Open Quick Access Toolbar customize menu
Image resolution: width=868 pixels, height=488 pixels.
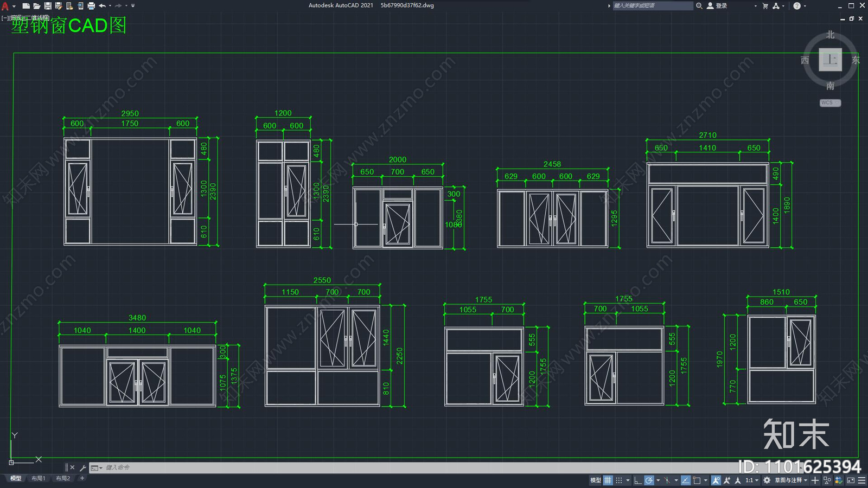(x=133, y=6)
